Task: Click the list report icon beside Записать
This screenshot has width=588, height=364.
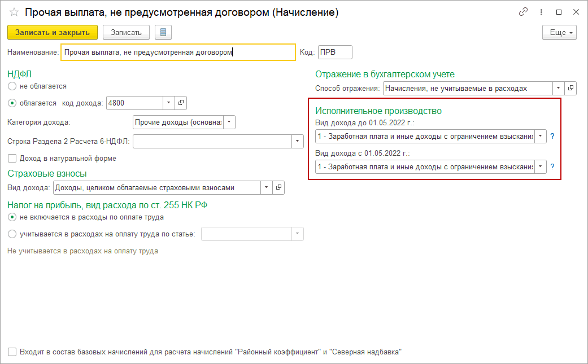Action: click(163, 32)
